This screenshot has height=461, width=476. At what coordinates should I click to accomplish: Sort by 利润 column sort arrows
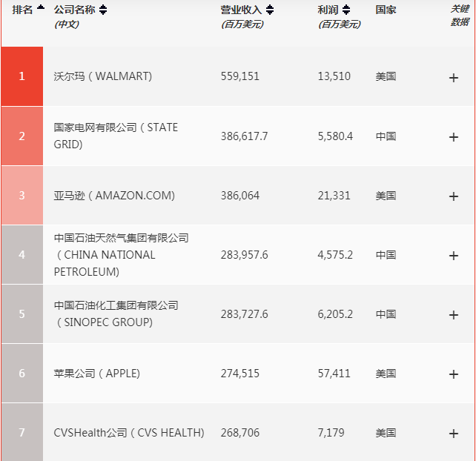346,10
